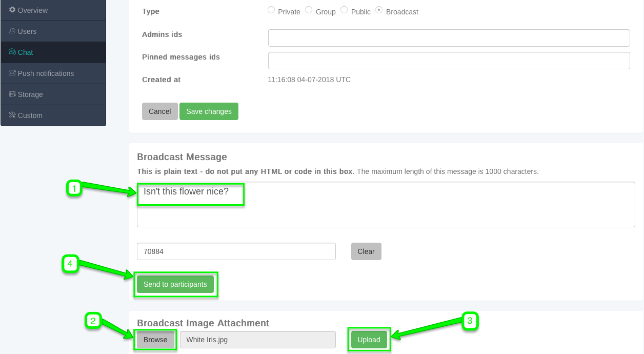644x354 pixels.
Task: Click the Users icon in sidebar
Action: tap(12, 31)
